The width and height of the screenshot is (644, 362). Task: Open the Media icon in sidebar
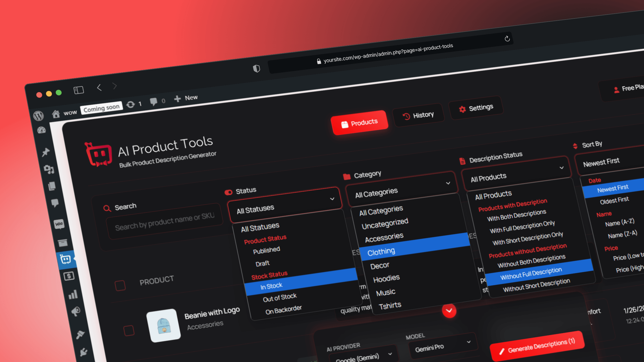[49, 169]
